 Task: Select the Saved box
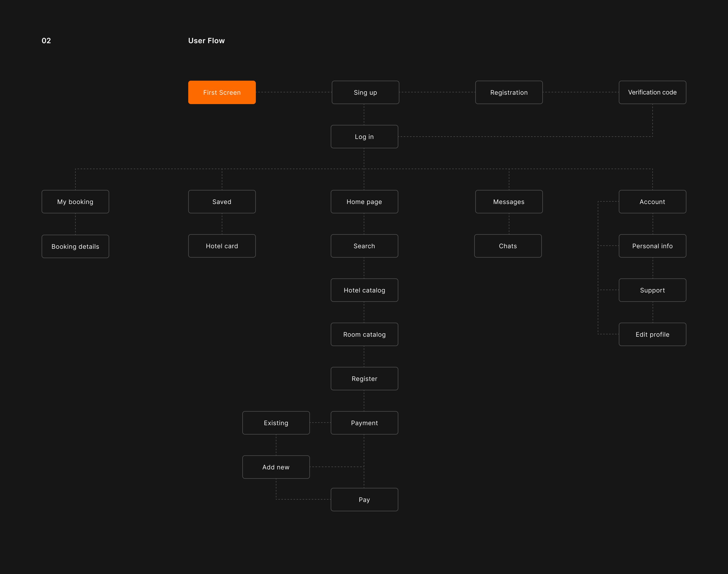tap(222, 202)
